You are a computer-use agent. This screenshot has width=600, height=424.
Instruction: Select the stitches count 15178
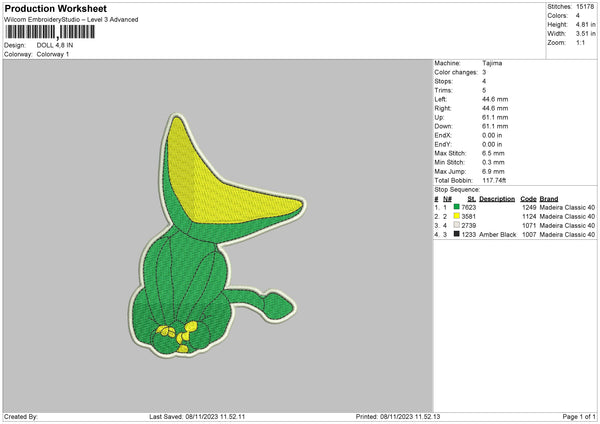(585, 7)
